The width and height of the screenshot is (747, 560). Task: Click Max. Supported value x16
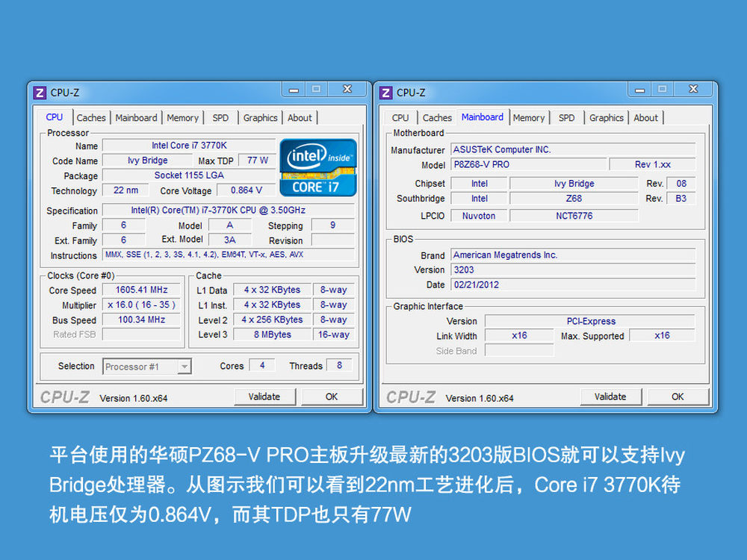662,336
